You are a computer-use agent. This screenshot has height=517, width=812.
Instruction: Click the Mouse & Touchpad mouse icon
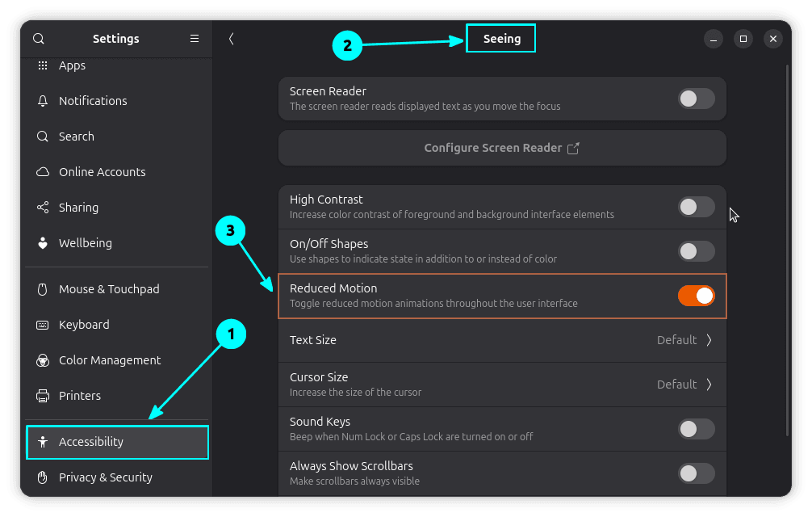[43, 289]
